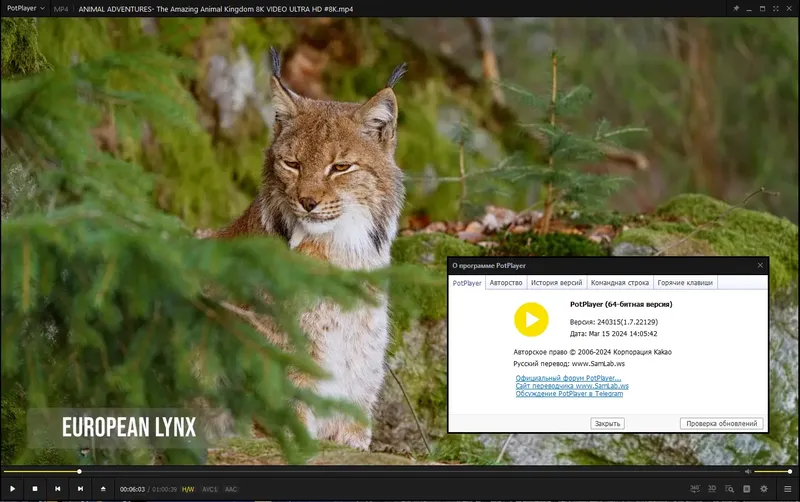The height and width of the screenshot is (502, 800).
Task: Click the AVC1 video codec label
Action: point(210,489)
